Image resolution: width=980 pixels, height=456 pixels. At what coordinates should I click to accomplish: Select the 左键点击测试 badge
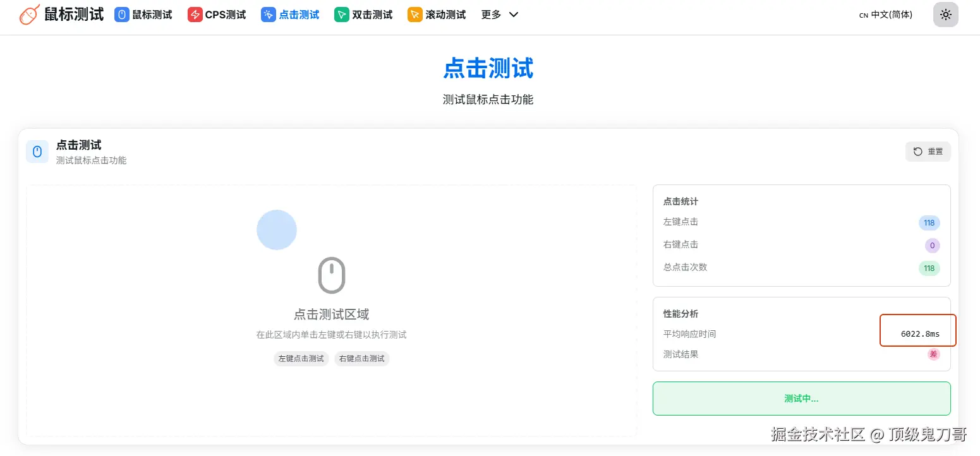coord(301,358)
